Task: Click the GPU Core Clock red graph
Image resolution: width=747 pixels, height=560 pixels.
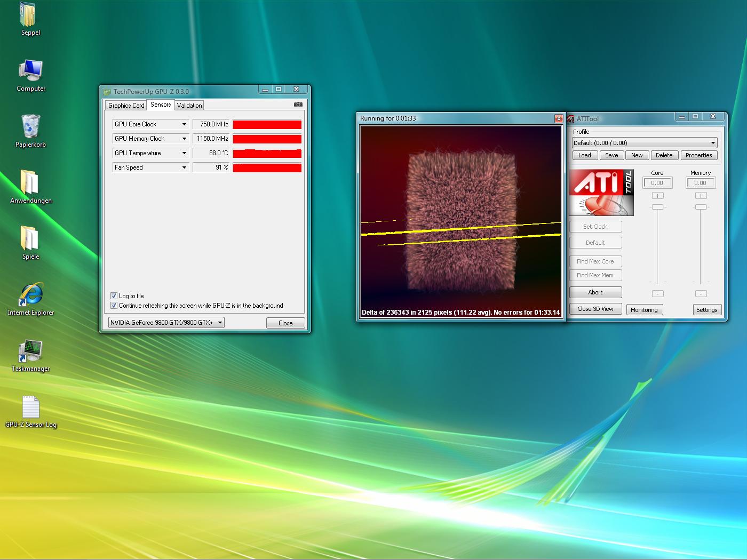Action: [x=267, y=124]
